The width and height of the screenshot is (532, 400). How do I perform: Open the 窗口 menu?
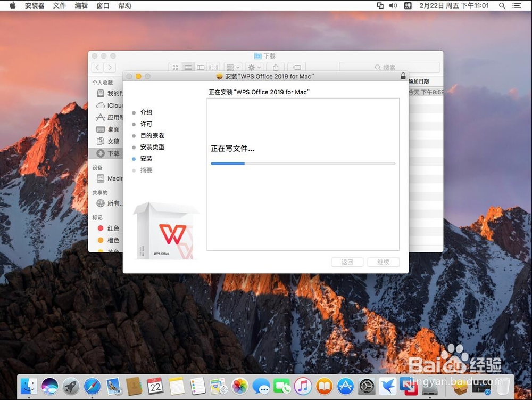(x=103, y=5)
